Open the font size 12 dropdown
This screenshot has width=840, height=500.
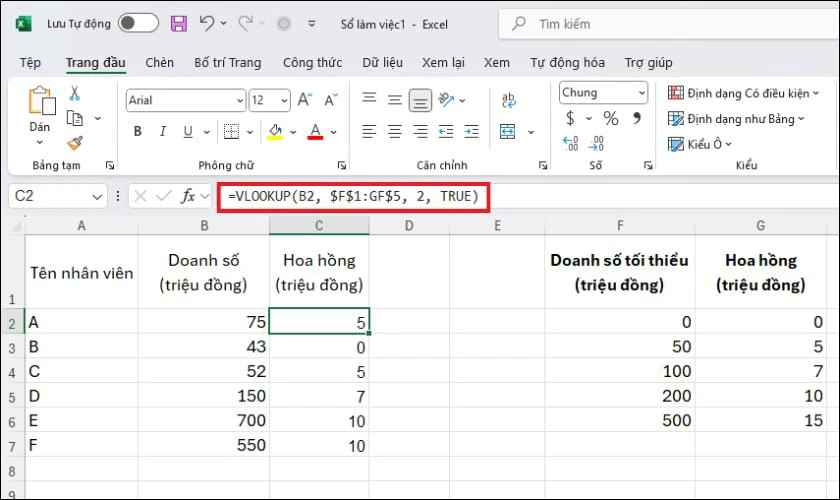click(284, 100)
